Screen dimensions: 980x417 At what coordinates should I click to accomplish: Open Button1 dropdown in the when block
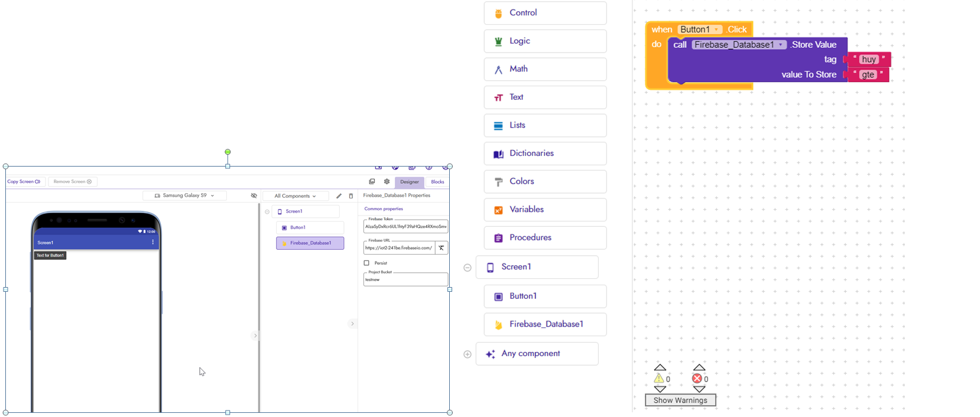pos(716,30)
